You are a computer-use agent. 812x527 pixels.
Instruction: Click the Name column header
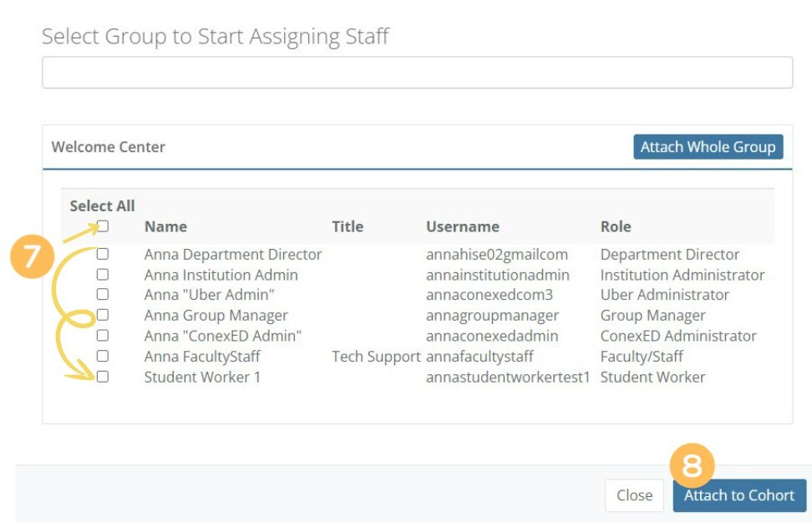pos(165,226)
